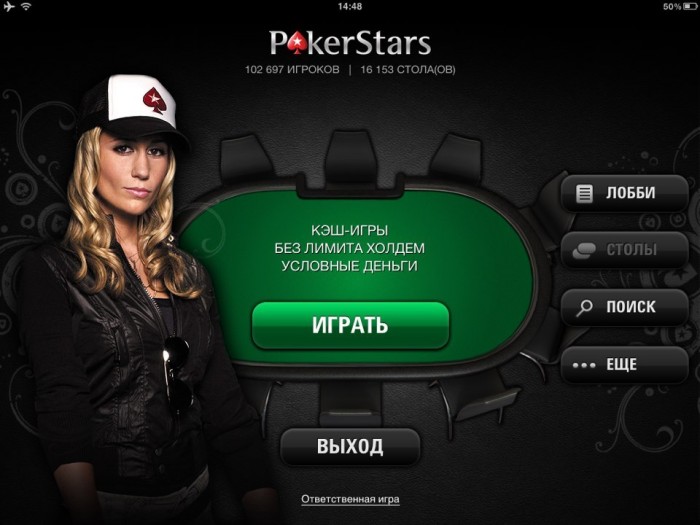
Task: Open the ПОИСК search option
Action: tap(625, 307)
